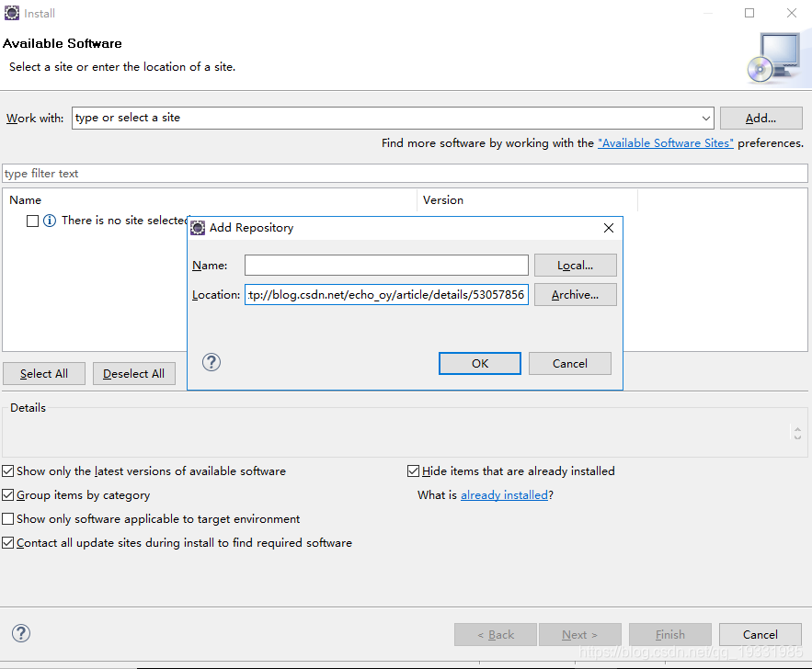Screen dimensions: 812x669
Task: Click the Name column header
Action: [210, 199]
